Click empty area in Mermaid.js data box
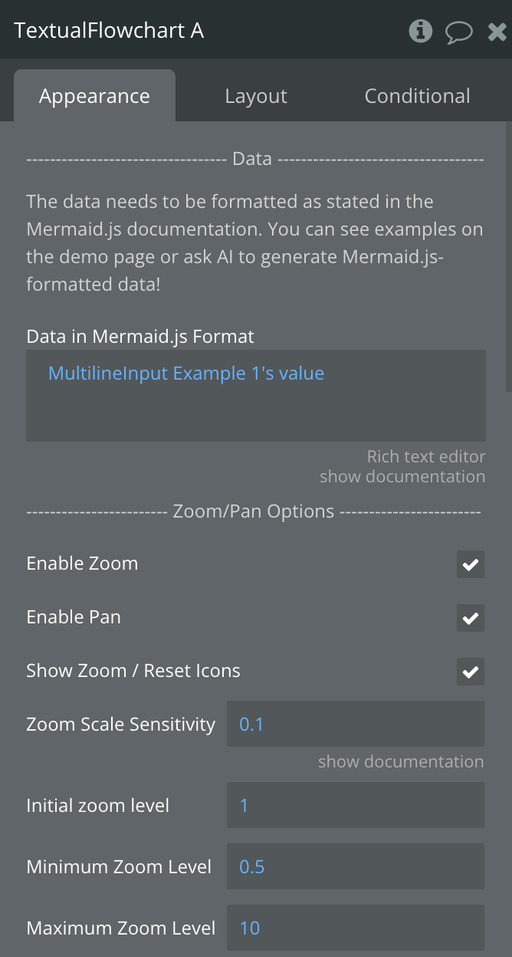The image size is (512, 957). click(256, 415)
